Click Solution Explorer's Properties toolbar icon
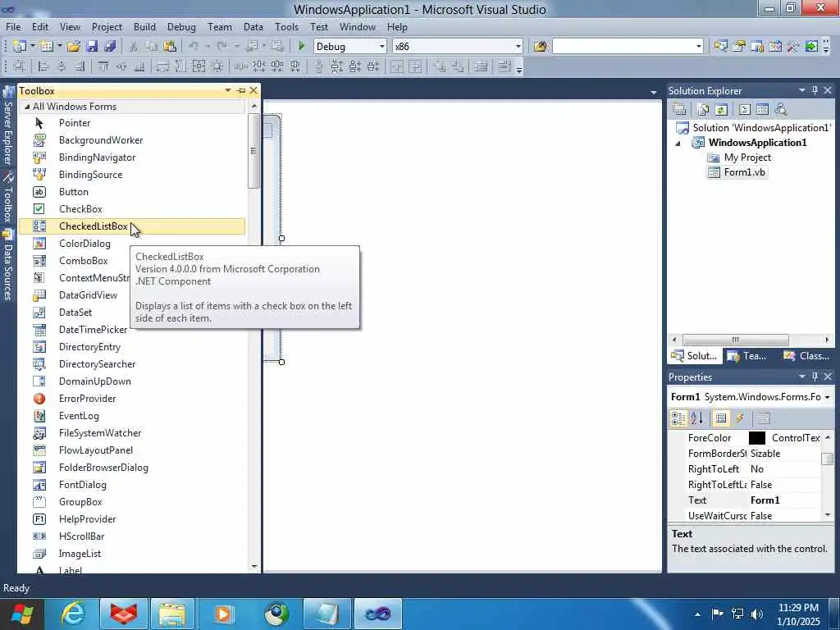Image resolution: width=840 pixels, height=630 pixels. coord(679,110)
